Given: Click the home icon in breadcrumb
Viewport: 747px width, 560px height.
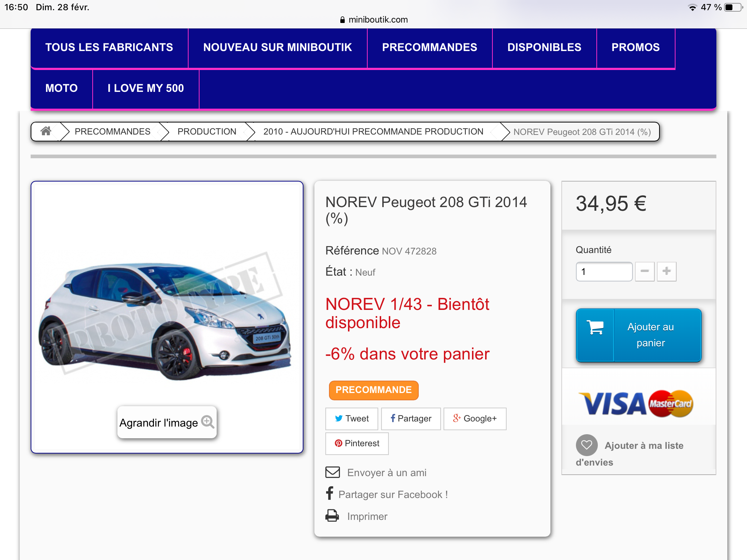Looking at the screenshot, I should [46, 131].
